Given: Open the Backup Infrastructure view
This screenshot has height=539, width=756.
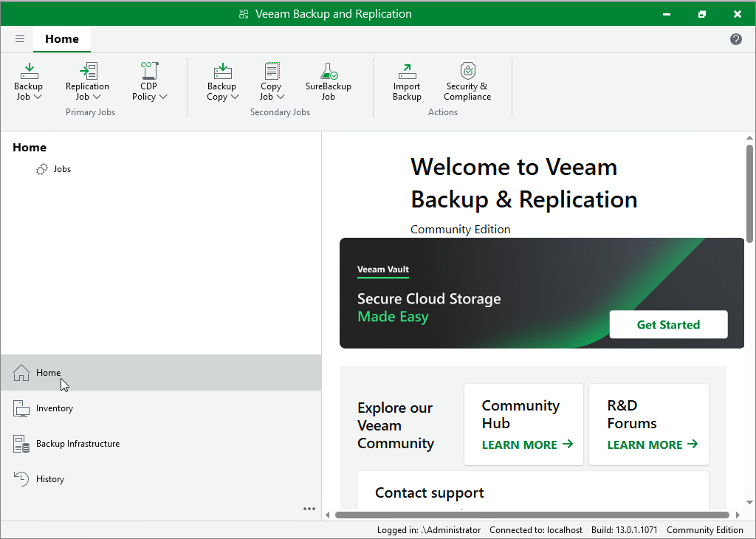Looking at the screenshot, I should [x=78, y=444].
